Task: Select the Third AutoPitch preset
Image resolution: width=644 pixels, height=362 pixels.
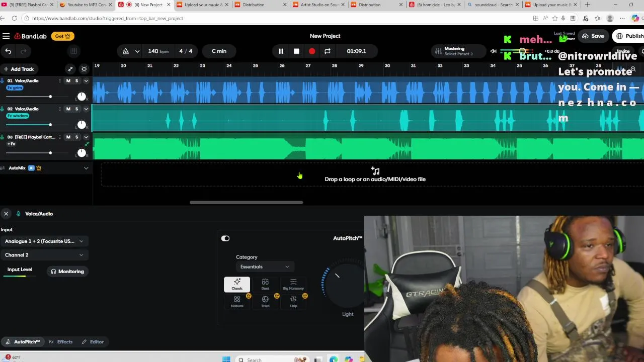Action: [x=265, y=302]
